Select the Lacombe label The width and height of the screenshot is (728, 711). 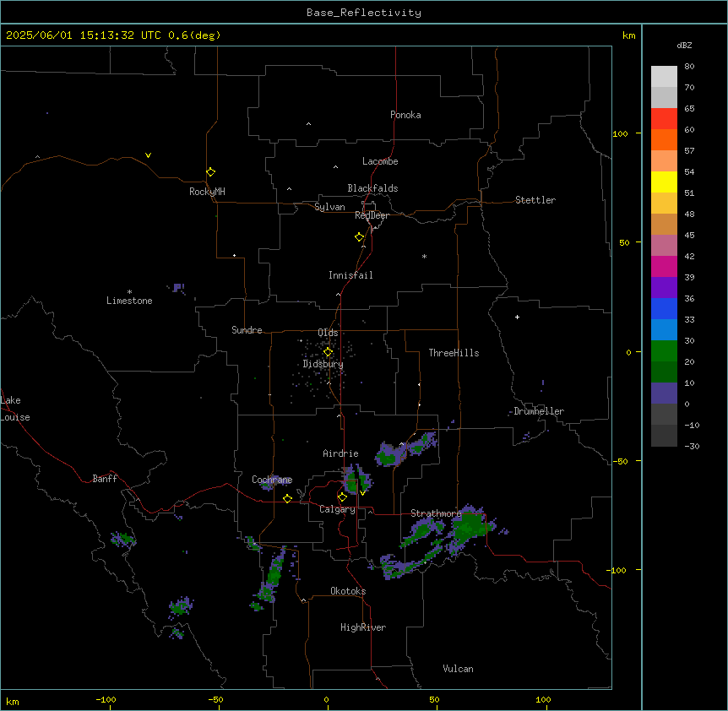pyautogui.click(x=380, y=161)
